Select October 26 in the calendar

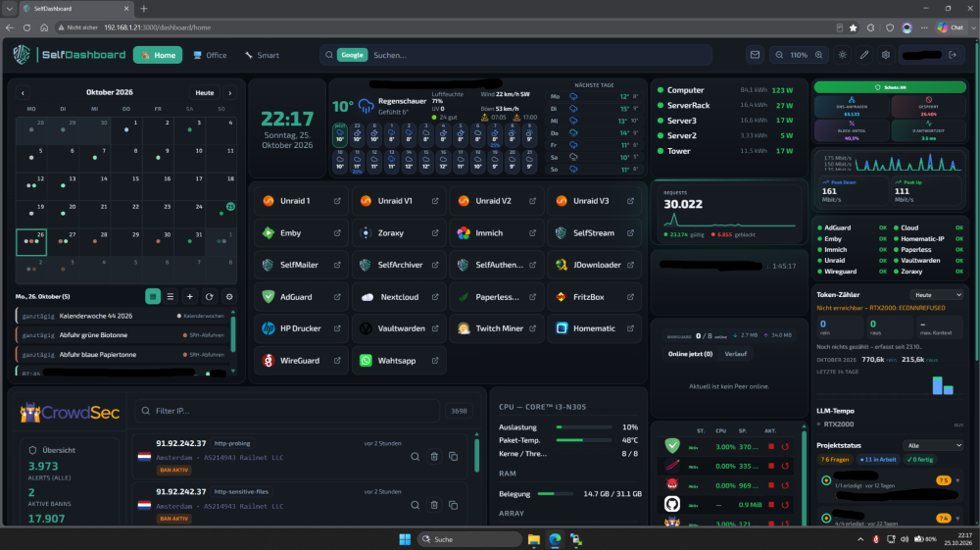point(31,242)
